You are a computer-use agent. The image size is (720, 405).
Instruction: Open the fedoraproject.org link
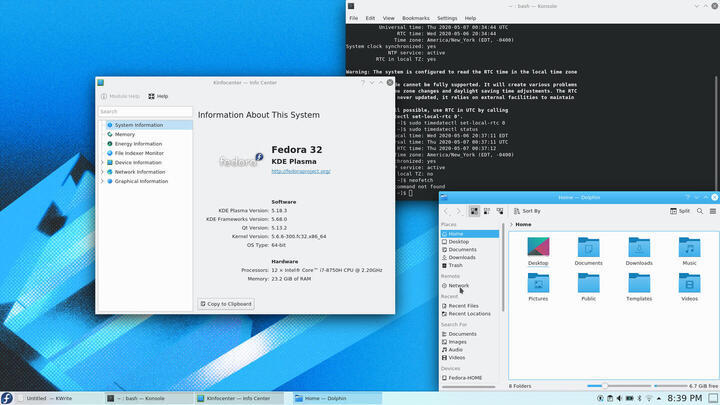(301, 171)
